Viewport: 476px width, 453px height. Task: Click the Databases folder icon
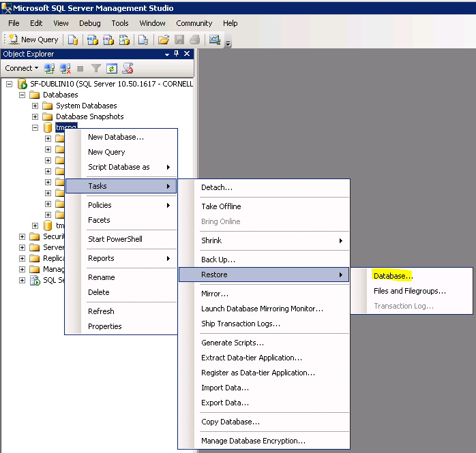[35, 95]
